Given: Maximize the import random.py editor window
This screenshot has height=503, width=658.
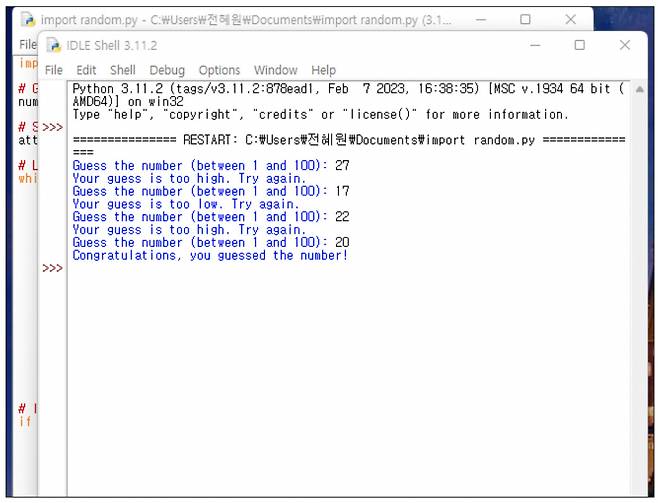Looking at the screenshot, I should coord(525,20).
